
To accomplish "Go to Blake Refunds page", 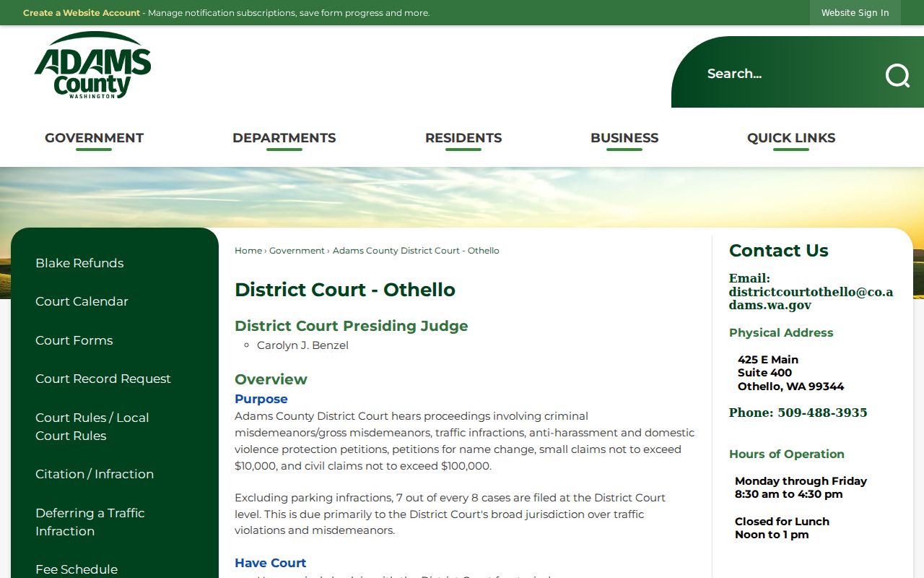I will point(79,263).
